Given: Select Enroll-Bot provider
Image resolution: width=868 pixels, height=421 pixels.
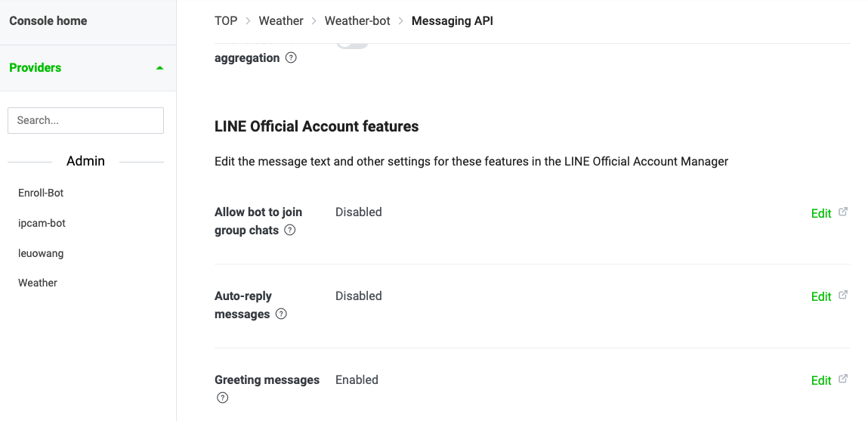Looking at the screenshot, I should (x=41, y=193).
